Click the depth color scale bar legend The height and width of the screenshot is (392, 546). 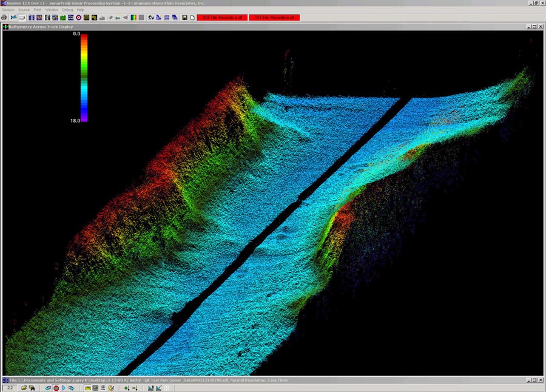tap(84, 76)
